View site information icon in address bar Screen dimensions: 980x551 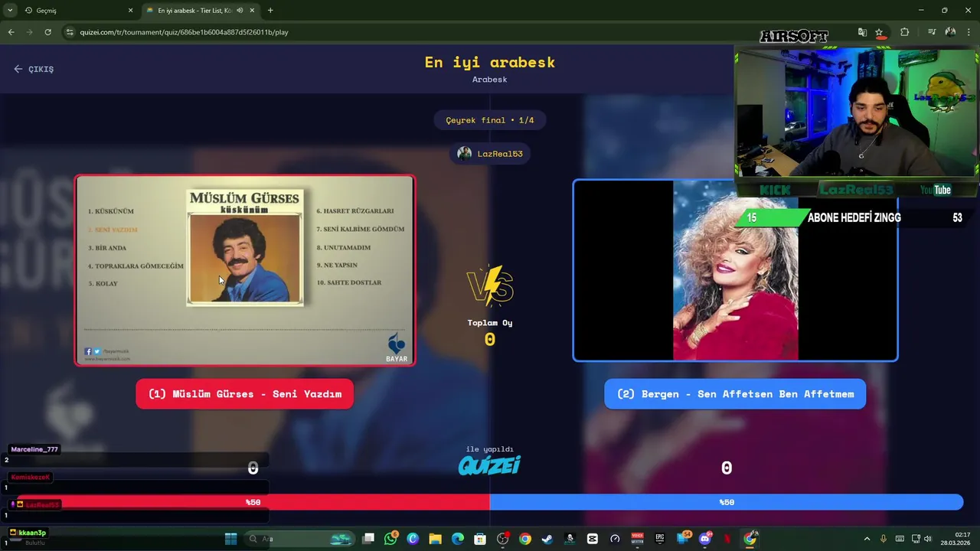click(x=70, y=32)
